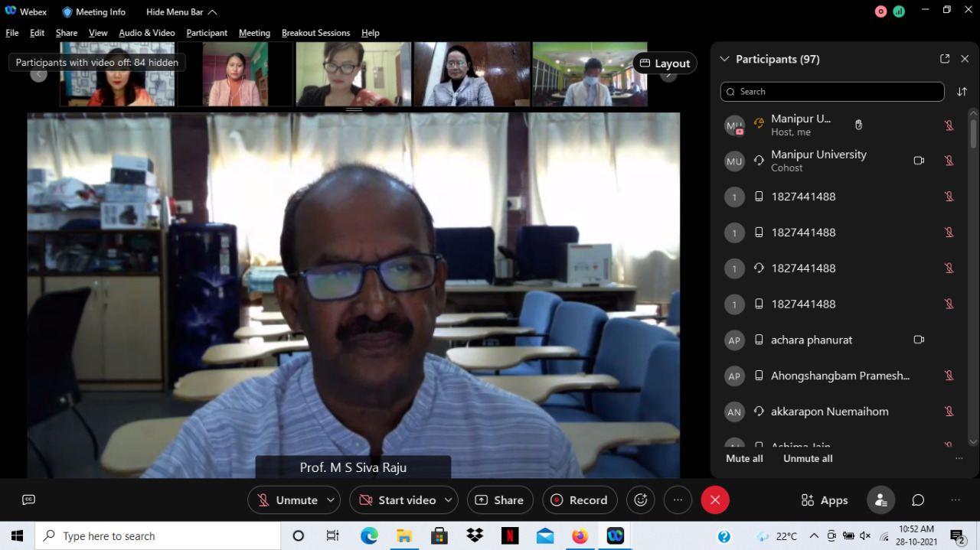The image size is (980, 550).
Task: Toggle mute for Ahongshangbam Pramesh
Action: (949, 376)
